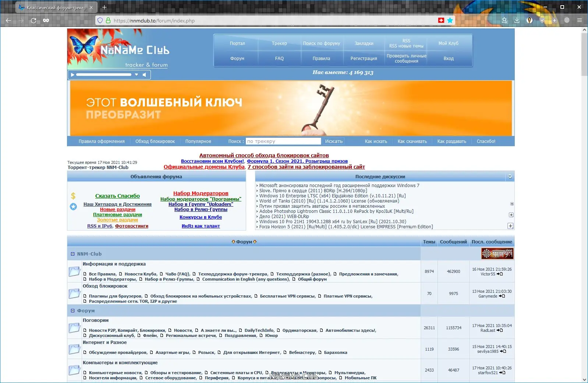The height and width of the screenshot is (383, 588).
Task: Open folder icon for Интернет и Разное
Action: [74, 349]
